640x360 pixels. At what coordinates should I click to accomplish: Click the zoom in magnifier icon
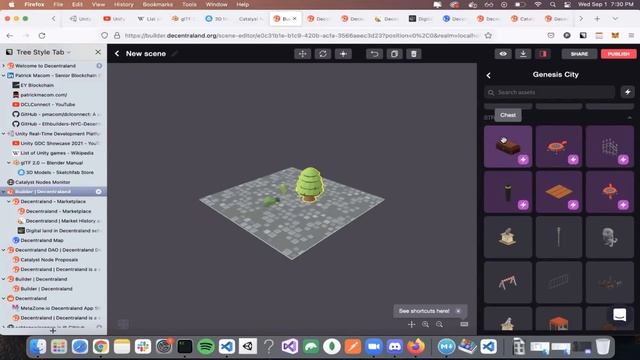[x=425, y=324]
